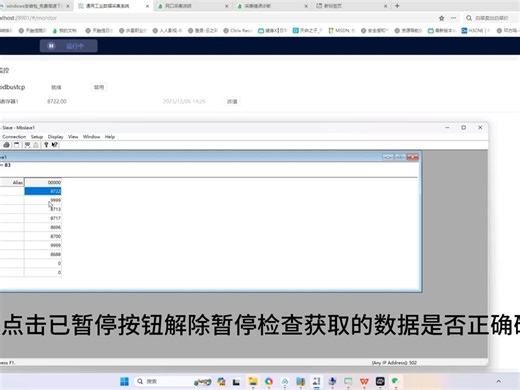
Task: Select register cell showing 8688
Action: click(43, 254)
